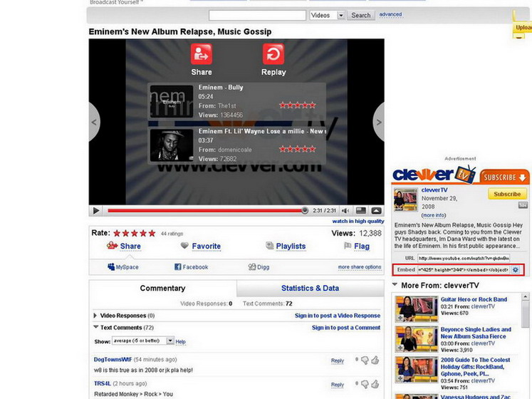This screenshot has height=399, width=532.
Task: Click the red Replay icon in player
Action: pos(273,54)
